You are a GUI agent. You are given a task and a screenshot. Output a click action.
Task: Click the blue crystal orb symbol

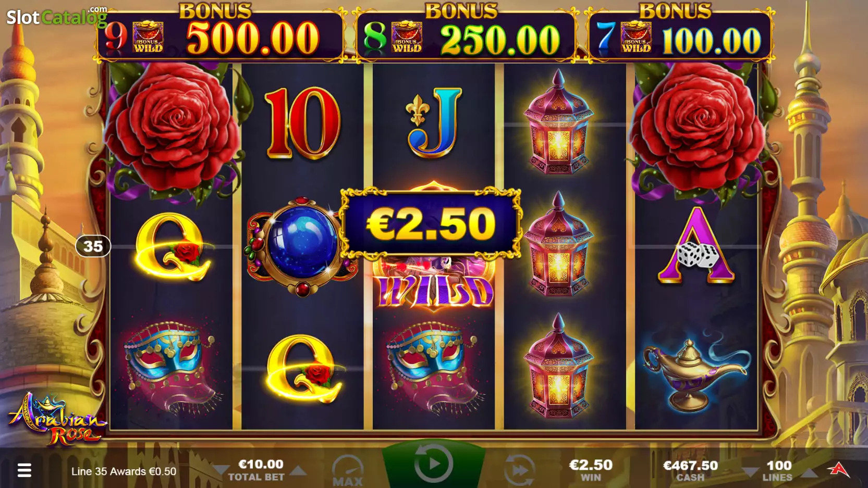pyautogui.click(x=301, y=246)
